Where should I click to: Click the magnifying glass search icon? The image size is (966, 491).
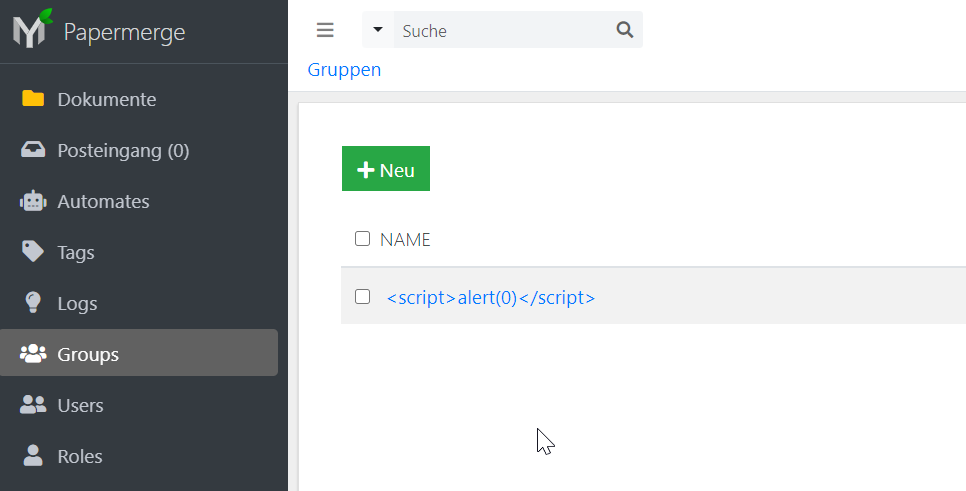click(x=625, y=30)
